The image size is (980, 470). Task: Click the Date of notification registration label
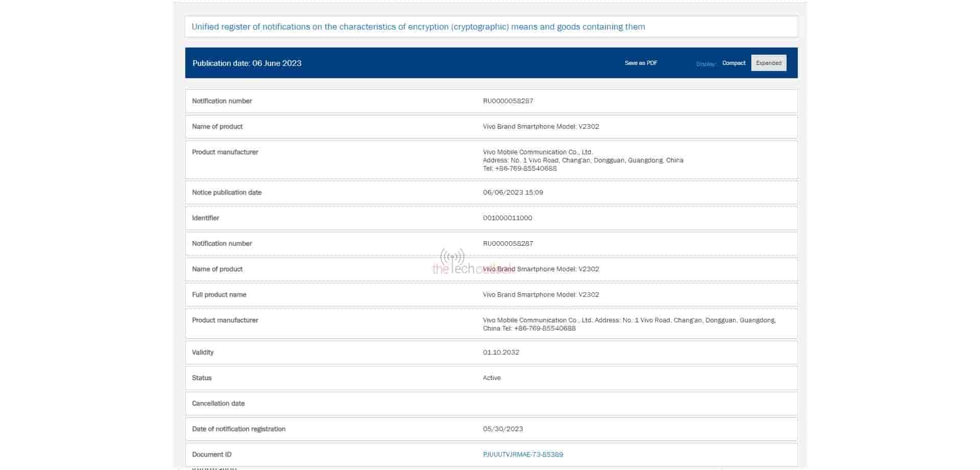238,429
